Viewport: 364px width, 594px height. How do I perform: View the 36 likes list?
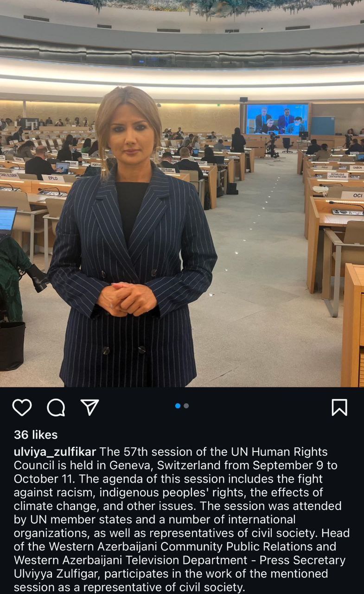pyautogui.click(x=36, y=435)
